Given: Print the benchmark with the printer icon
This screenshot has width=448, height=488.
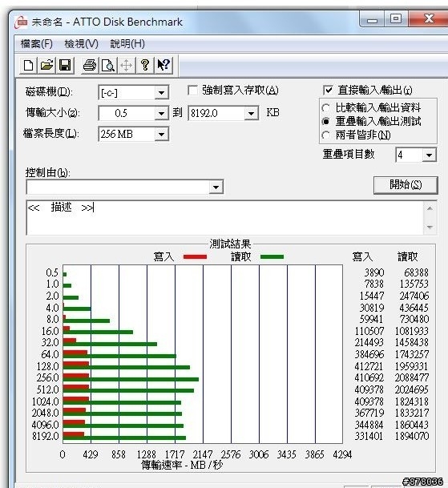Looking at the screenshot, I should (x=90, y=66).
